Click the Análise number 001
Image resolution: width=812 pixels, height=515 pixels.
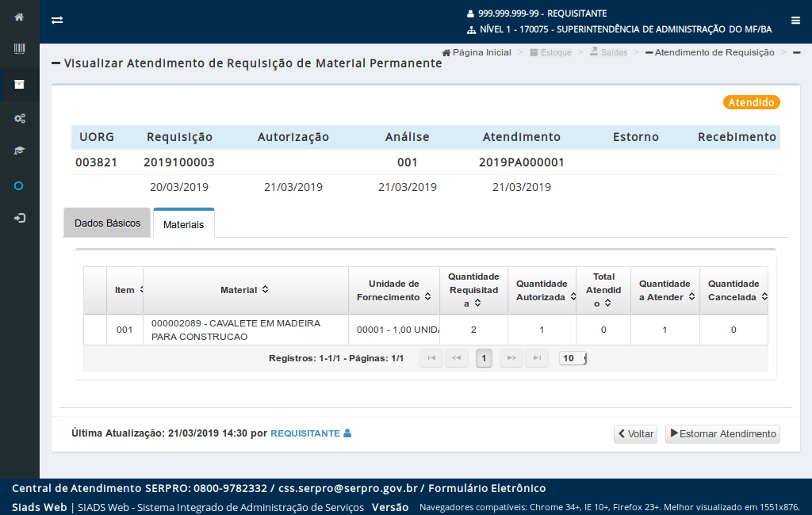(408, 162)
